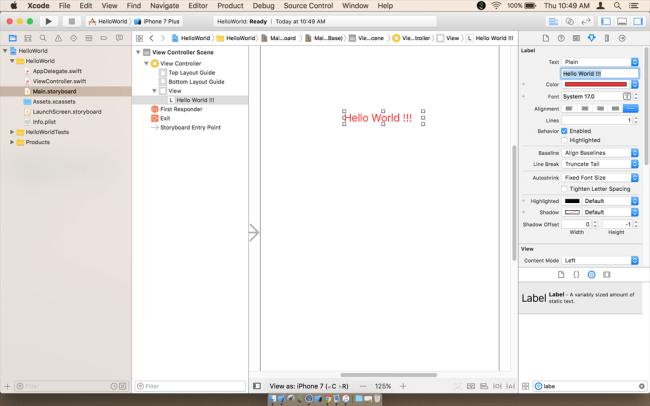Open the Find navigator search icon
This screenshot has height=406, width=650.
43,38
